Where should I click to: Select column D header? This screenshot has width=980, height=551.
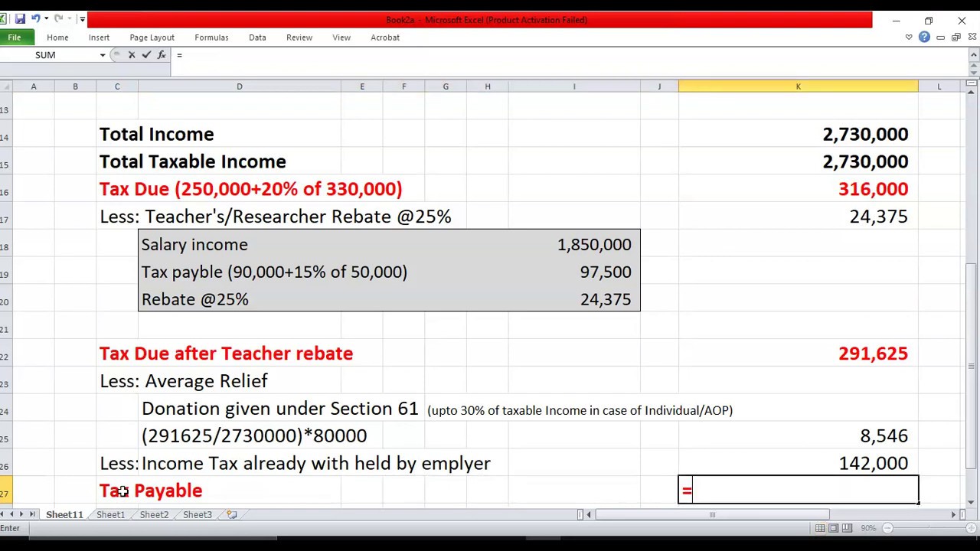(x=239, y=86)
